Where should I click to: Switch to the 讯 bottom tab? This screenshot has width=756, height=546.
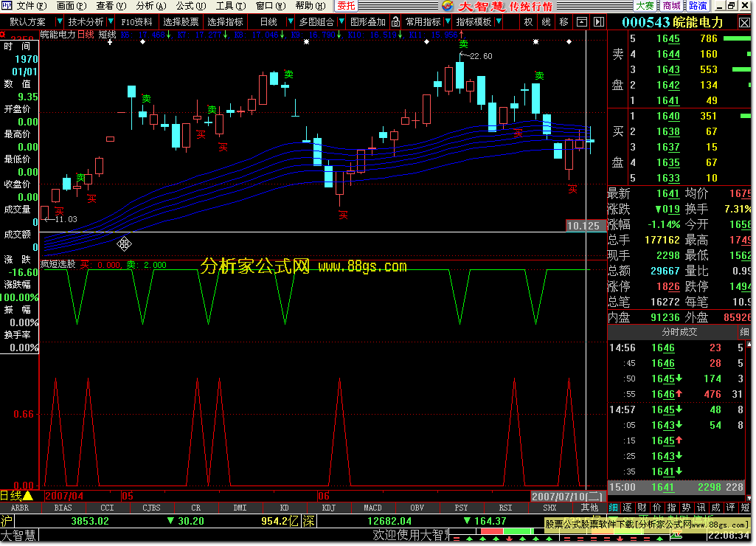point(701,508)
